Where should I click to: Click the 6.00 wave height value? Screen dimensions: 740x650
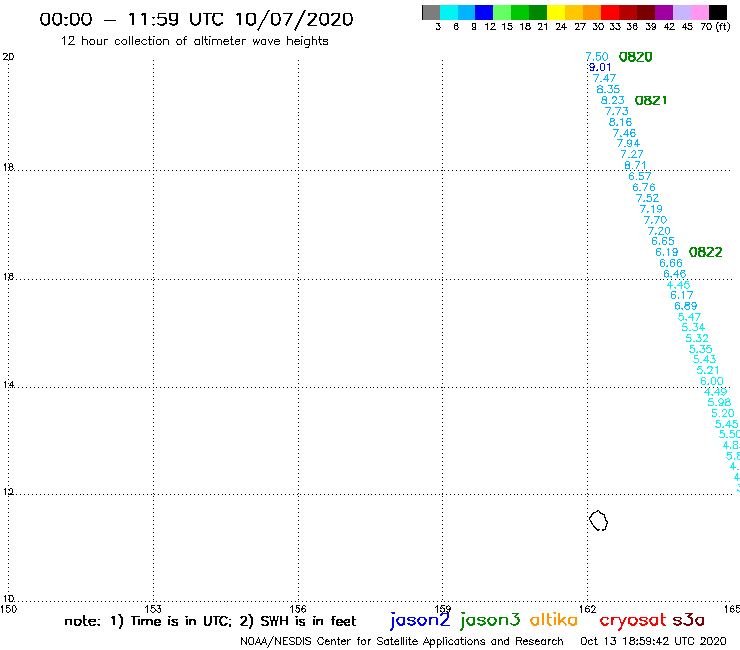[x=712, y=381]
